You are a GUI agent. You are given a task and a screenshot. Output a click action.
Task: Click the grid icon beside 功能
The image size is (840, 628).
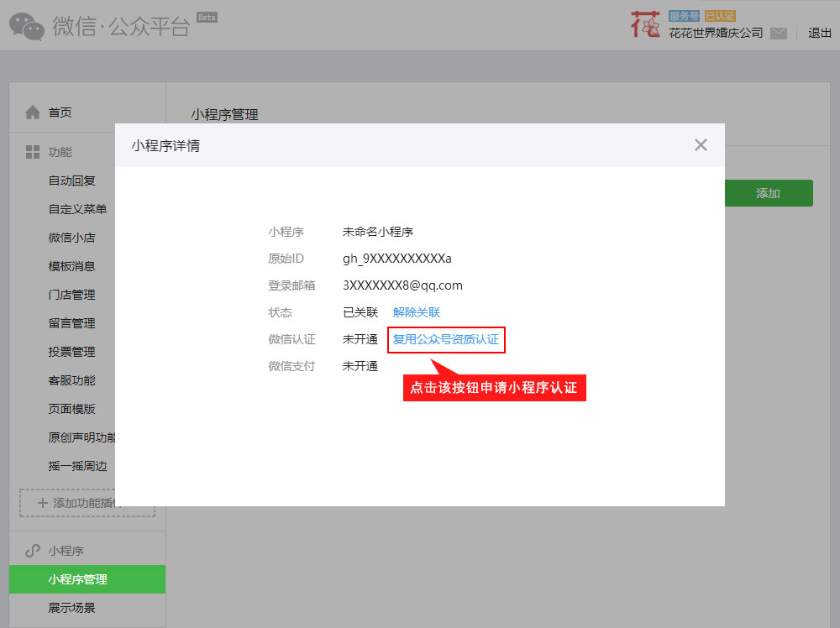(x=33, y=152)
